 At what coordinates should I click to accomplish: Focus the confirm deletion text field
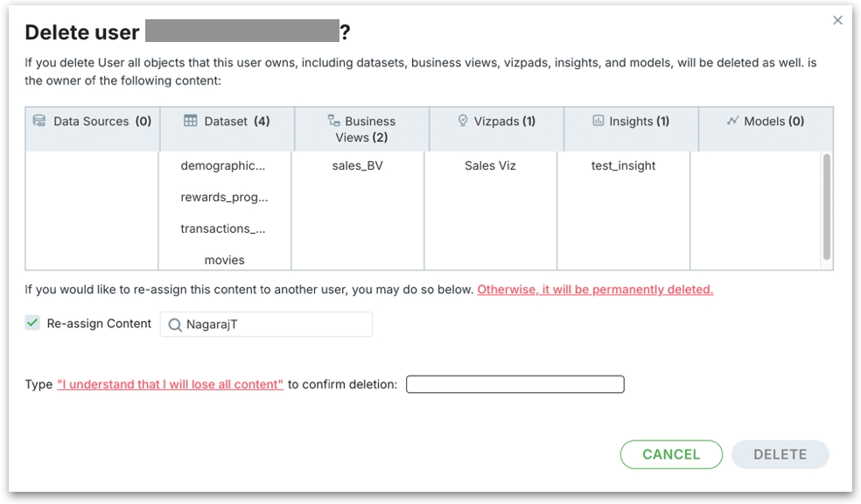pyautogui.click(x=514, y=384)
